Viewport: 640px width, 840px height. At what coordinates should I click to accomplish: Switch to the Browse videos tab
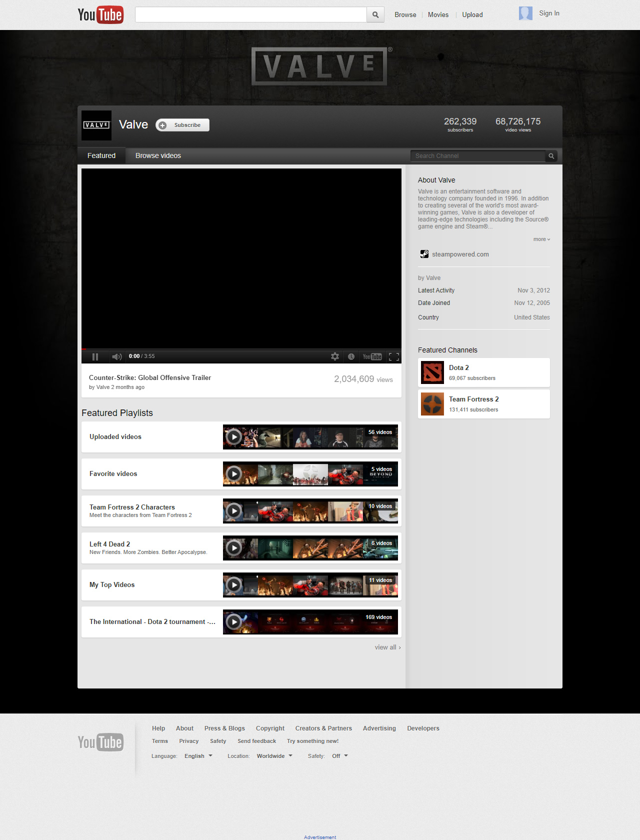[158, 155]
